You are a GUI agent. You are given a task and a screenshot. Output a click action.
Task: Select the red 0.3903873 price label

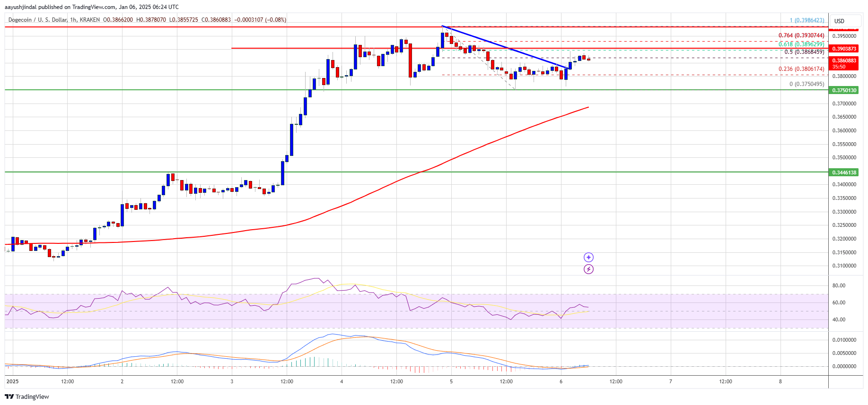click(x=844, y=49)
